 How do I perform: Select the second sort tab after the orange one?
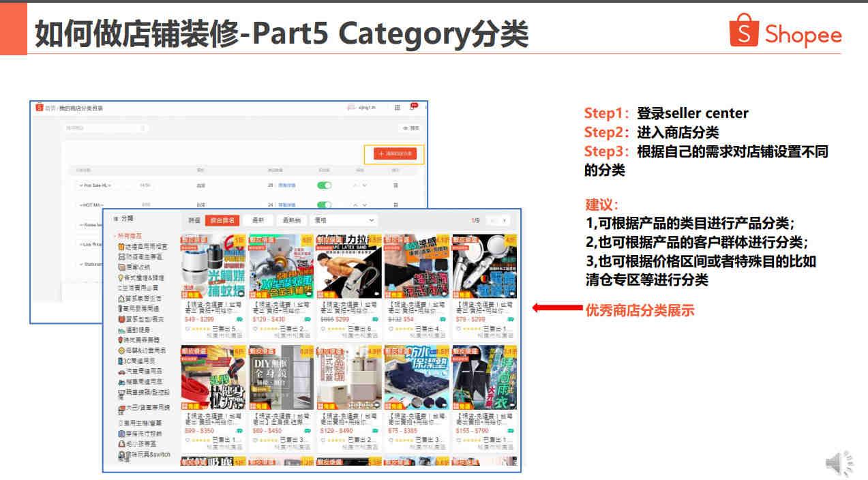[x=291, y=220]
